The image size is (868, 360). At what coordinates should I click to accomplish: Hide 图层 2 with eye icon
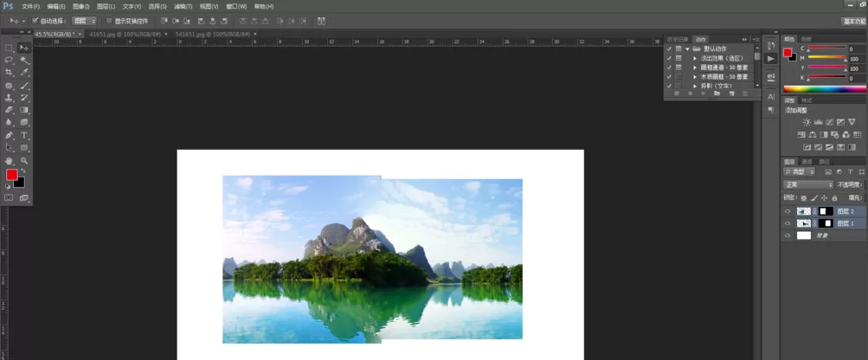tap(788, 211)
